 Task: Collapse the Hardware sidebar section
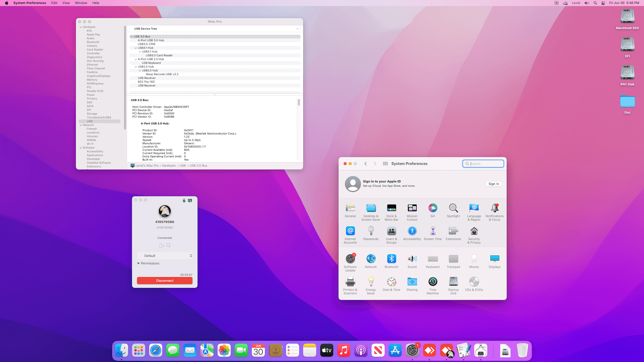(80, 27)
